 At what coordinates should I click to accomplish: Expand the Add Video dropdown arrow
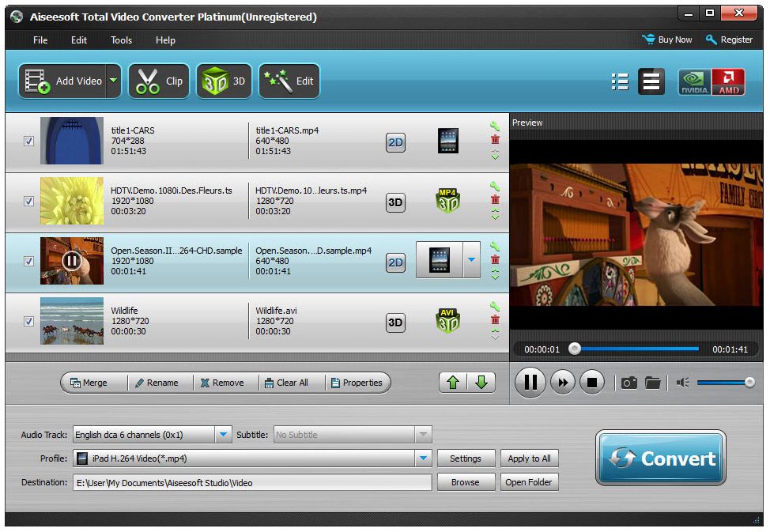pyautogui.click(x=113, y=81)
